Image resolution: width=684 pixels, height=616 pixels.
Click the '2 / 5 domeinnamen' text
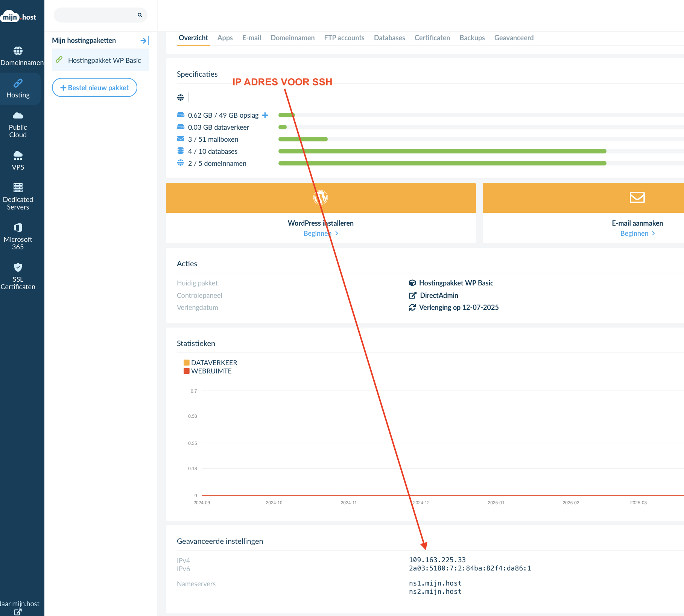click(217, 163)
